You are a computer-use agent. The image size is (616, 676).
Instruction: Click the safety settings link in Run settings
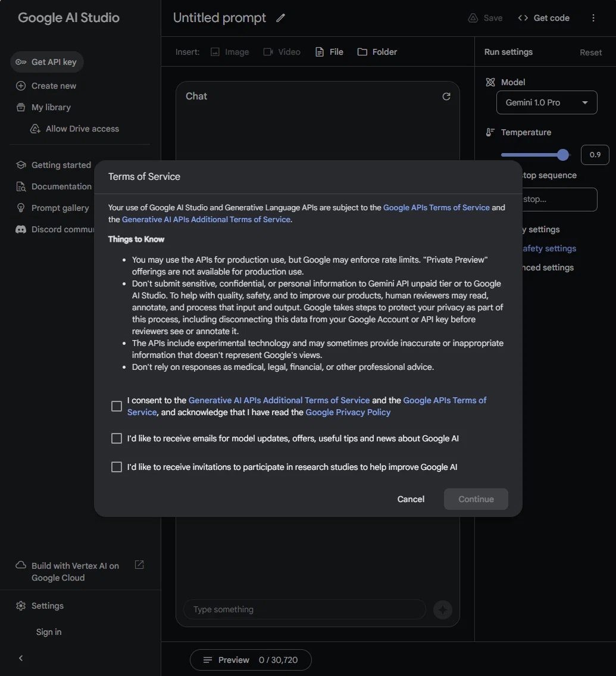point(549,248)
